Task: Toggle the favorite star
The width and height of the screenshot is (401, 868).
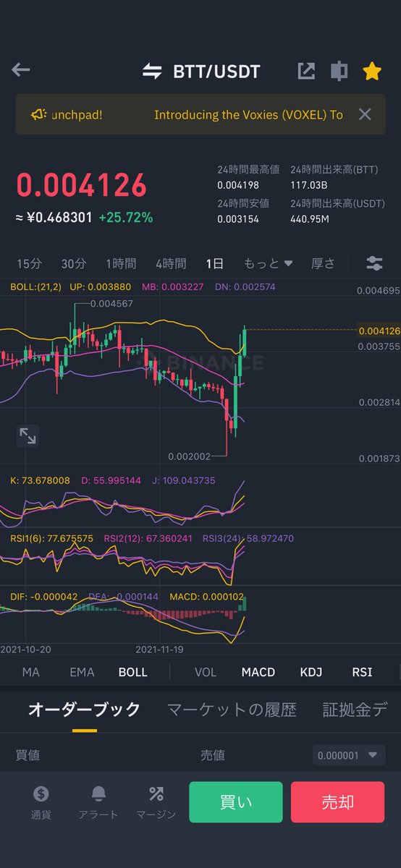Action: (x=371, y=71)
